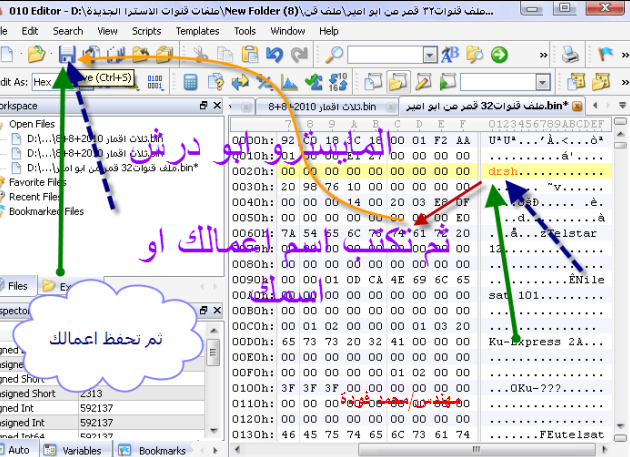
Task: Select Bookmarked Files in Workspace tree
Action: (x=46, y=211)
